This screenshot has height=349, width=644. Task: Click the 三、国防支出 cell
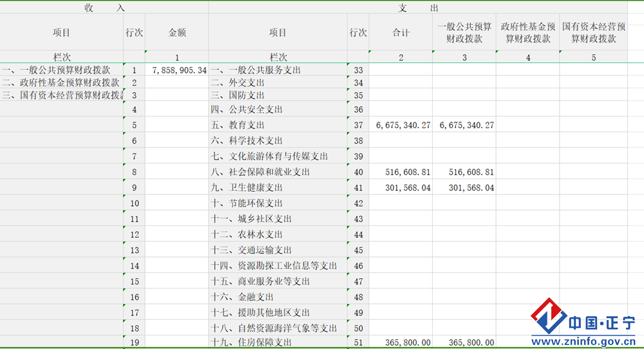(x=278, y=95)
